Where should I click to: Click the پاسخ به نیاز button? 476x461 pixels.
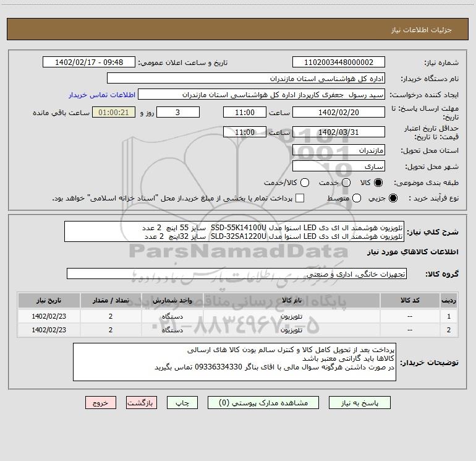coord(360,403)
